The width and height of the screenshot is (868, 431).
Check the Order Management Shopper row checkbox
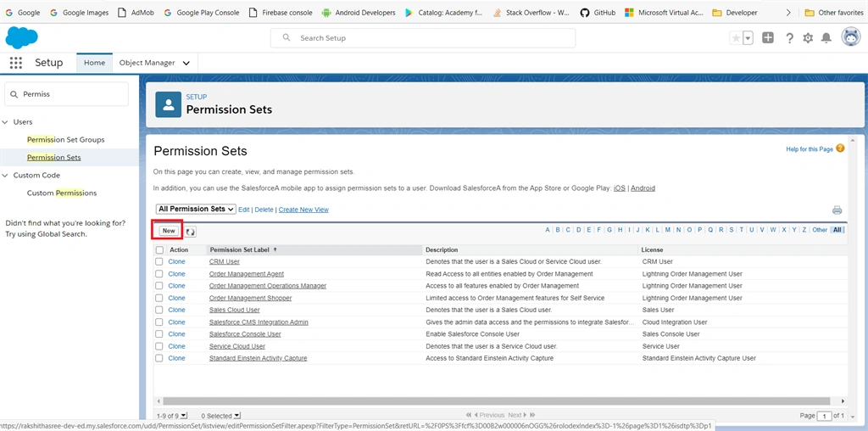click(x=159, y=298)
